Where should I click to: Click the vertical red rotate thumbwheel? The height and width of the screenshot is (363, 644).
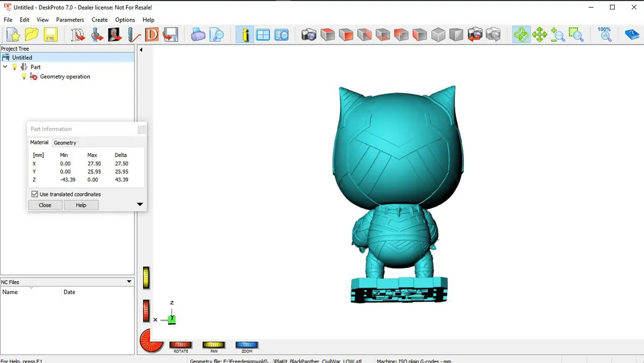pos(146,311)
